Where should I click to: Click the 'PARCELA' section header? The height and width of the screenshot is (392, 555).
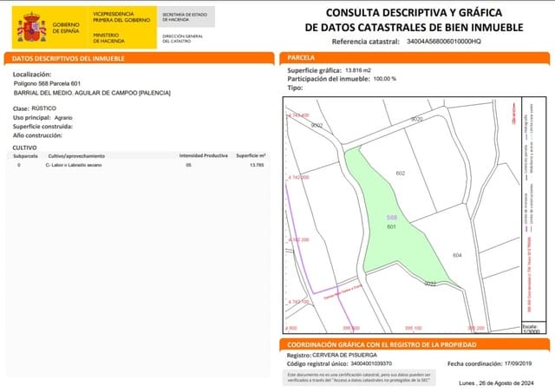[415, 58]
